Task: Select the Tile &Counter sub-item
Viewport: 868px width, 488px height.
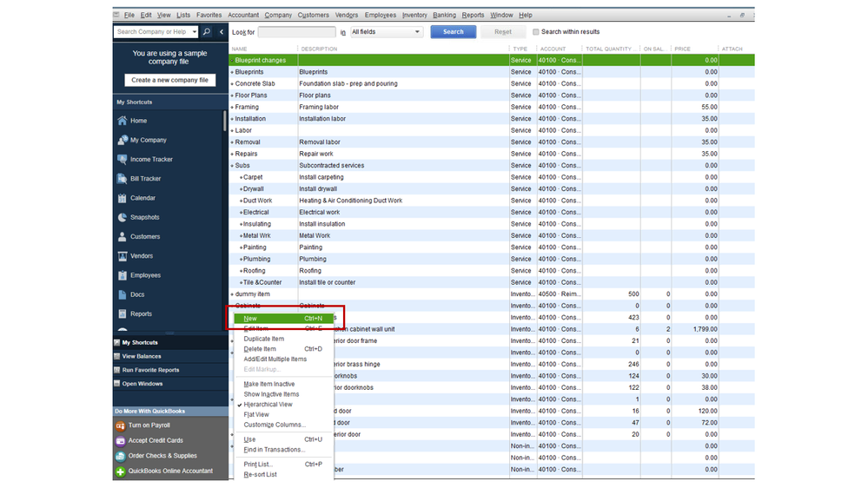Action: pos(492,283)
